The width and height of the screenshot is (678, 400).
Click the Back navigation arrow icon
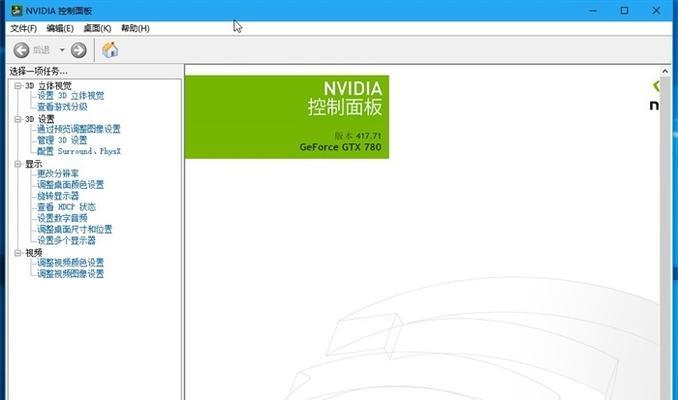(x=21, y=50)
